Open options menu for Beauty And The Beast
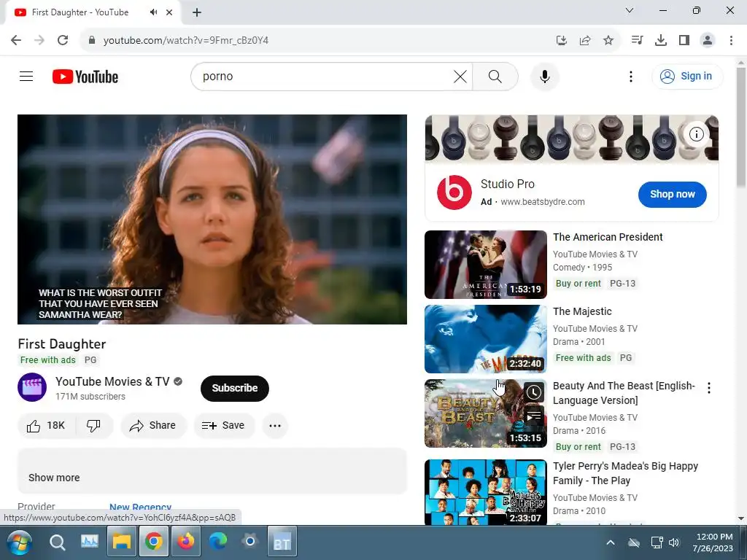 point(709,388)
